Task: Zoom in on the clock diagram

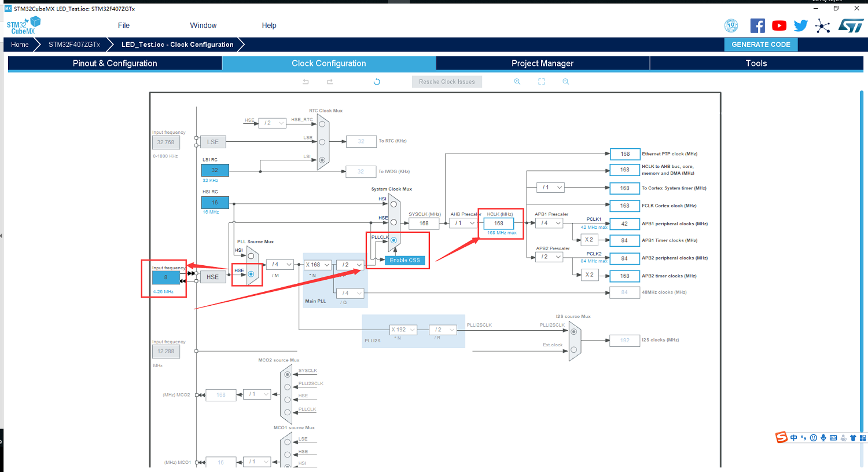Action: coord(517,82)
